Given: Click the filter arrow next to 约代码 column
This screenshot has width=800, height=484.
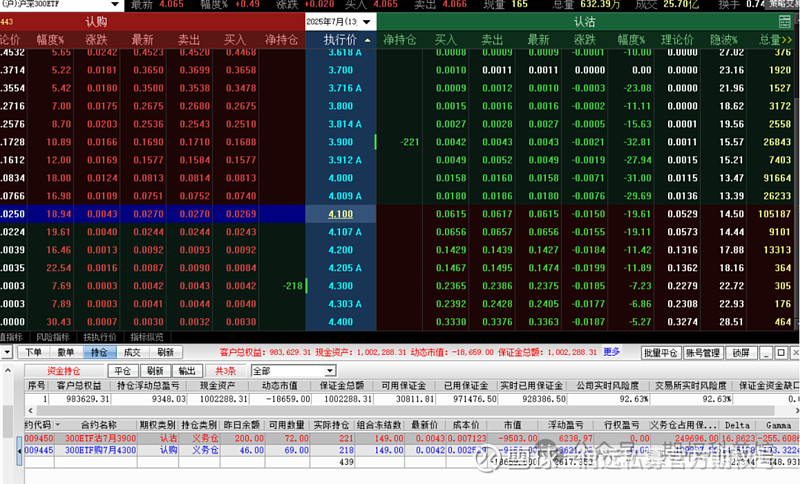Looking at the screenshot, I should (x=57, y=425).
